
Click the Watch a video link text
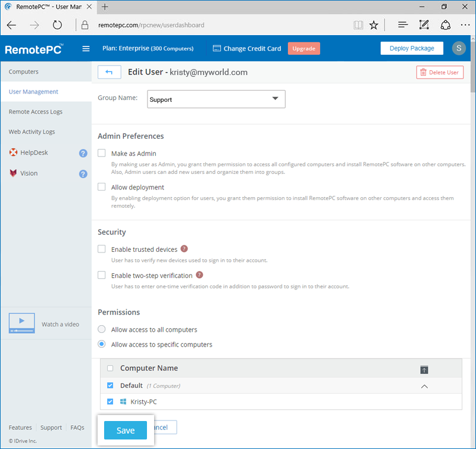click(61, 324)
